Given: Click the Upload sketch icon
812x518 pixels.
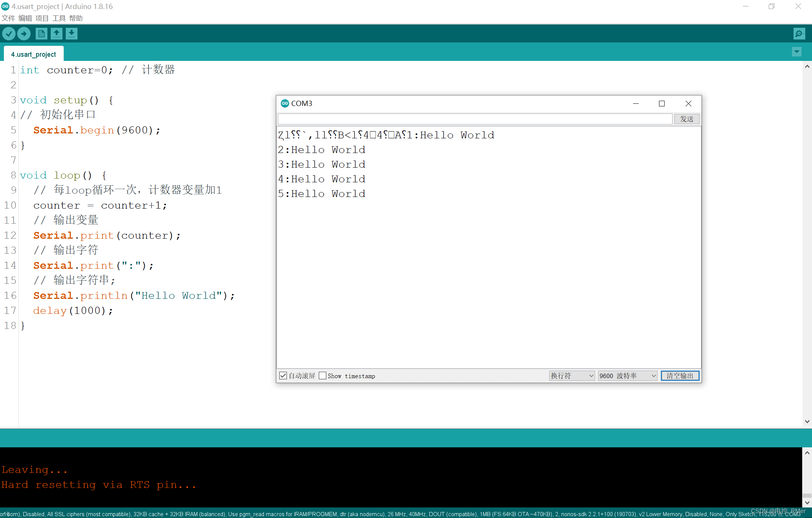Looking at the screenshot, I should click(24, 33).
